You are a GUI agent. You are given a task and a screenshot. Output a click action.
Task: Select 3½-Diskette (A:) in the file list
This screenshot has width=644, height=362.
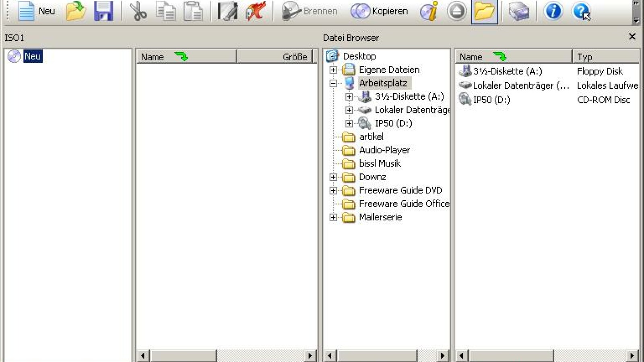(507, 72)
